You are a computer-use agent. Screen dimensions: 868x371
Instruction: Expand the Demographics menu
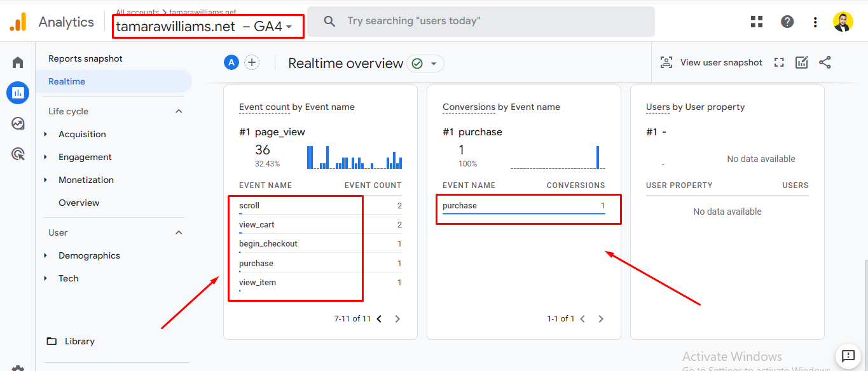coord(45,255)
